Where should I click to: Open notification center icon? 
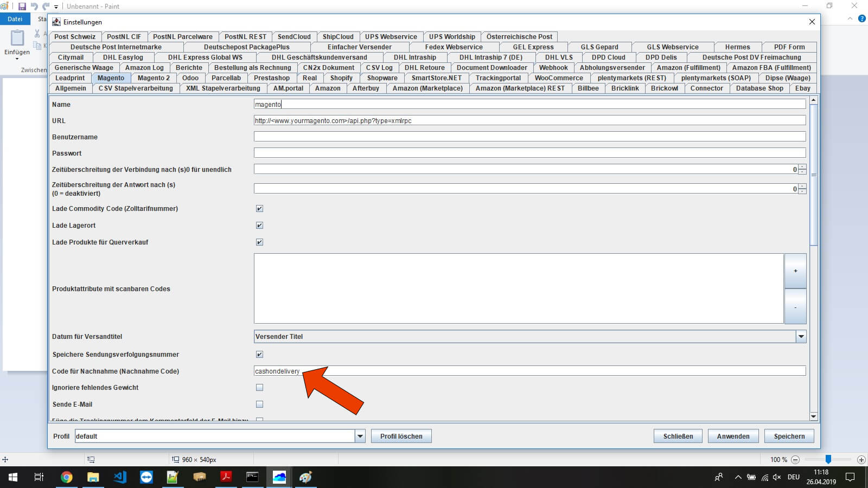pos(850,477)
